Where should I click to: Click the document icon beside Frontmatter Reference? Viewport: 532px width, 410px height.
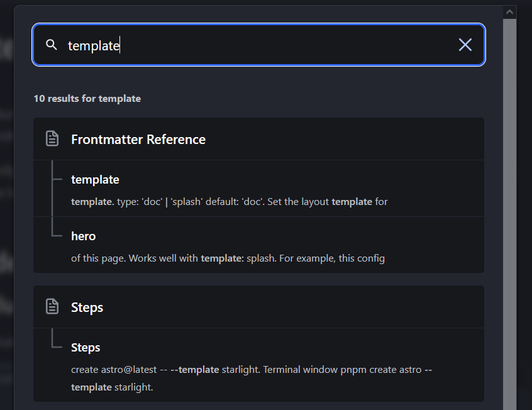52,138
